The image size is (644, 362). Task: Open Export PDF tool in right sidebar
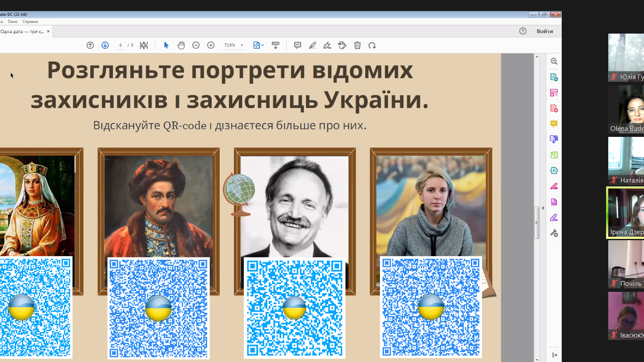554,77
